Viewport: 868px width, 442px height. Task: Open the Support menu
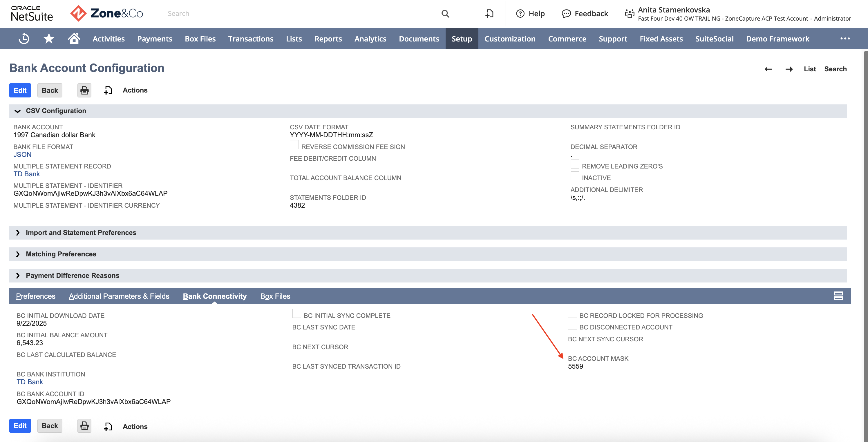613,39
